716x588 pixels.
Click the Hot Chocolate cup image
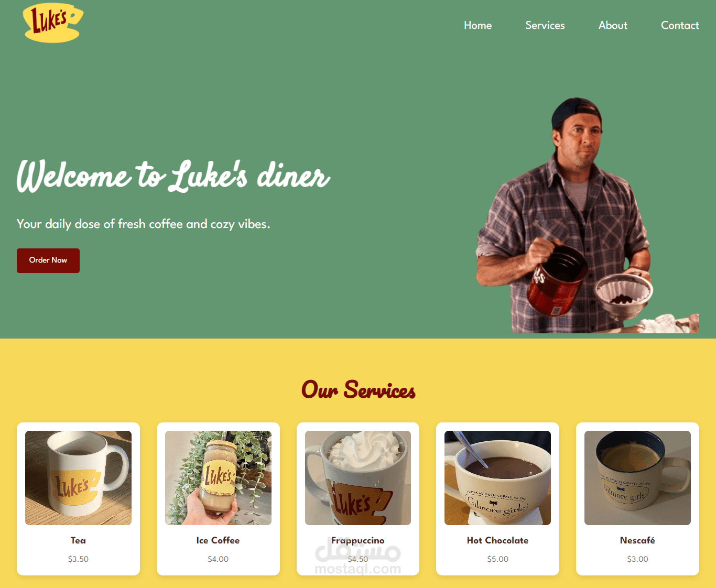497,478
